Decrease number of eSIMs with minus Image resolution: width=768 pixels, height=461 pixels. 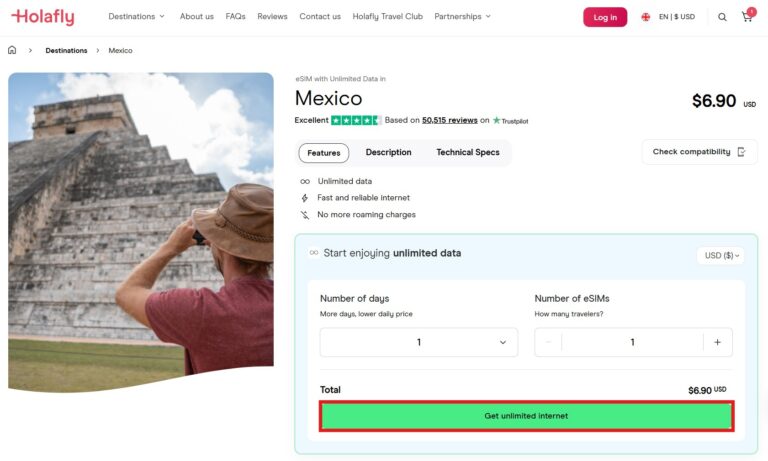pos(548,342)
